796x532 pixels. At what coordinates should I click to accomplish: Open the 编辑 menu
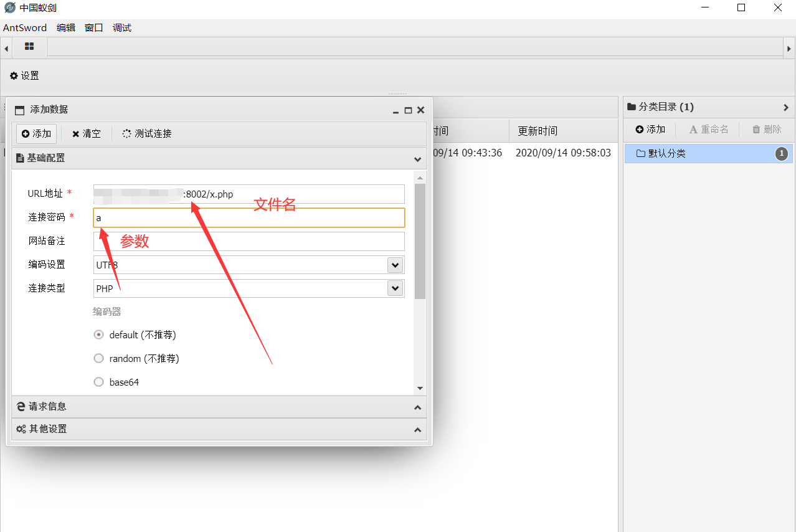click(66, 28)
